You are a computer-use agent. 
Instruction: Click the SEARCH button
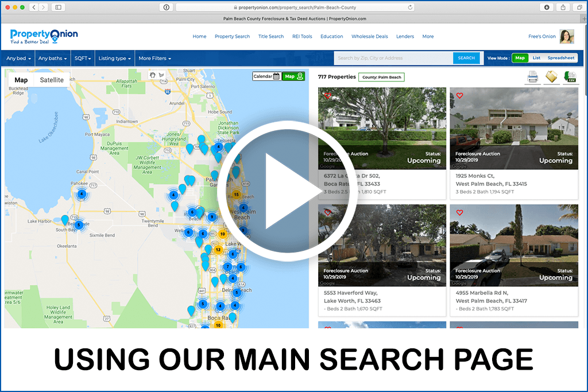click(466, 57)
